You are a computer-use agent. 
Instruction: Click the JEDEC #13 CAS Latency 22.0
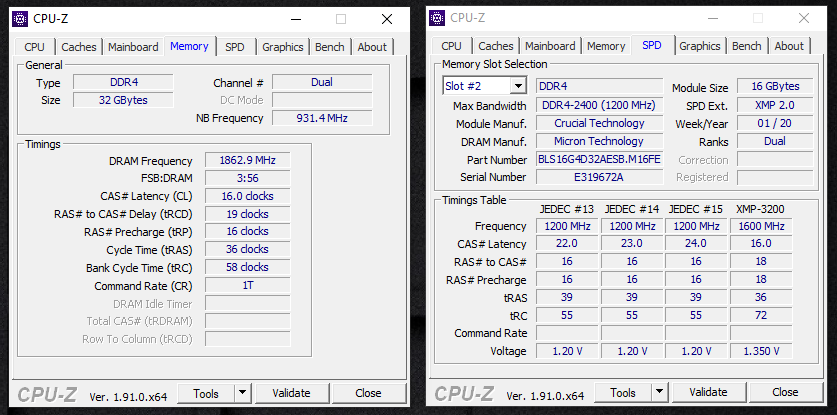tap(567, 244)
